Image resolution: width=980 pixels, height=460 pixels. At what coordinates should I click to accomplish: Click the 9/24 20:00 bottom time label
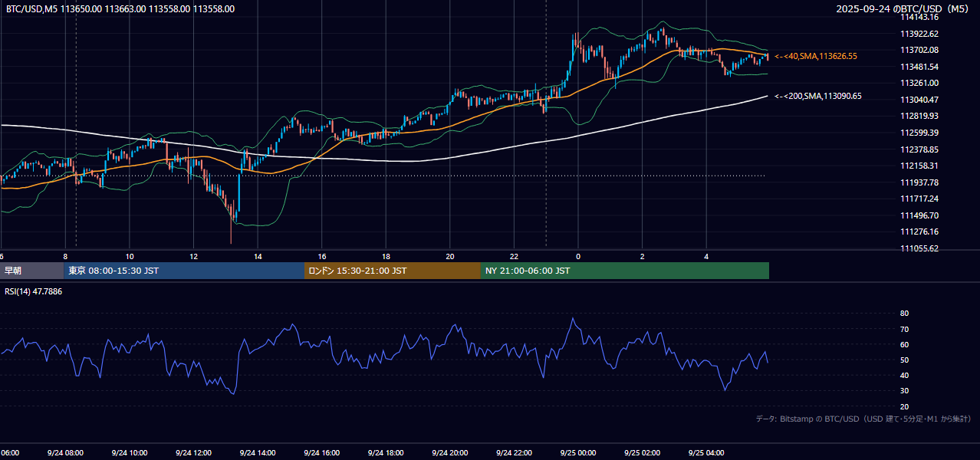click(x=450, y=453)
